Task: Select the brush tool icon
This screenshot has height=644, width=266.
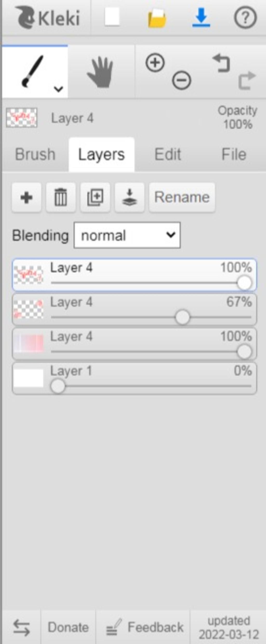Action: [32, 71]
